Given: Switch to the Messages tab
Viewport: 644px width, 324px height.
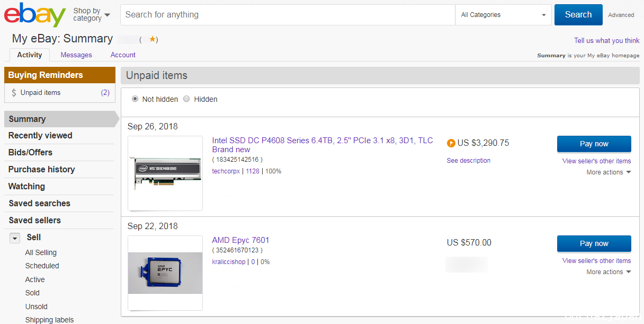Looking at the screenshot, I should coord(76,55).
